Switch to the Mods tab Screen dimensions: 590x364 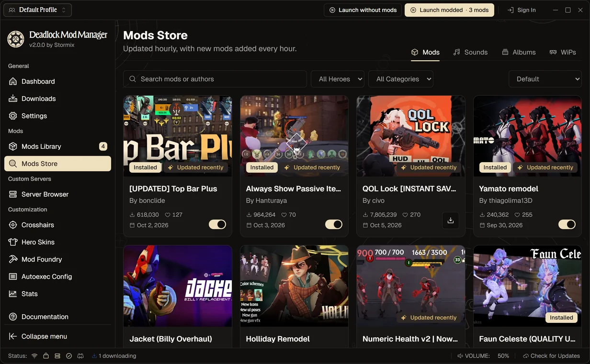[425, 52]
